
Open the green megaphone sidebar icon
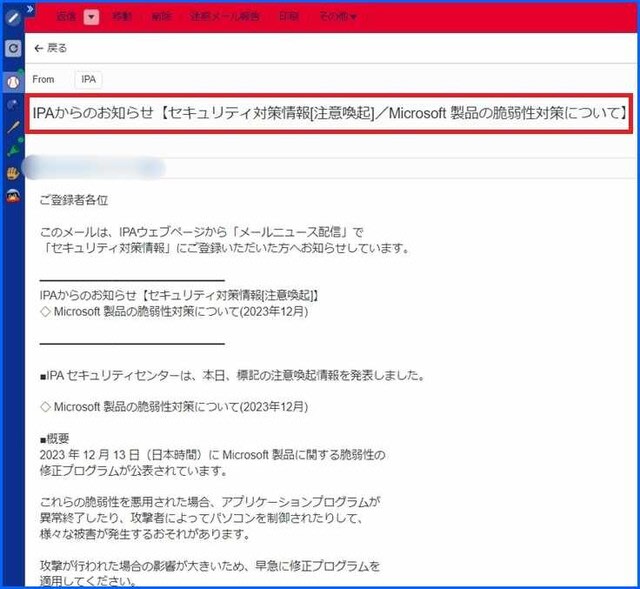pos(14,149)
